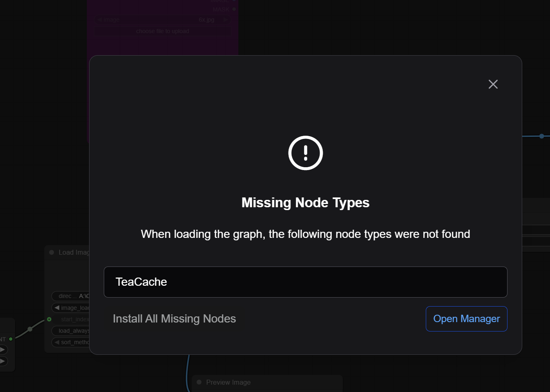550x392 pixels.
Task: Click the green start_index input socket
Action: [x=49, y=319]
